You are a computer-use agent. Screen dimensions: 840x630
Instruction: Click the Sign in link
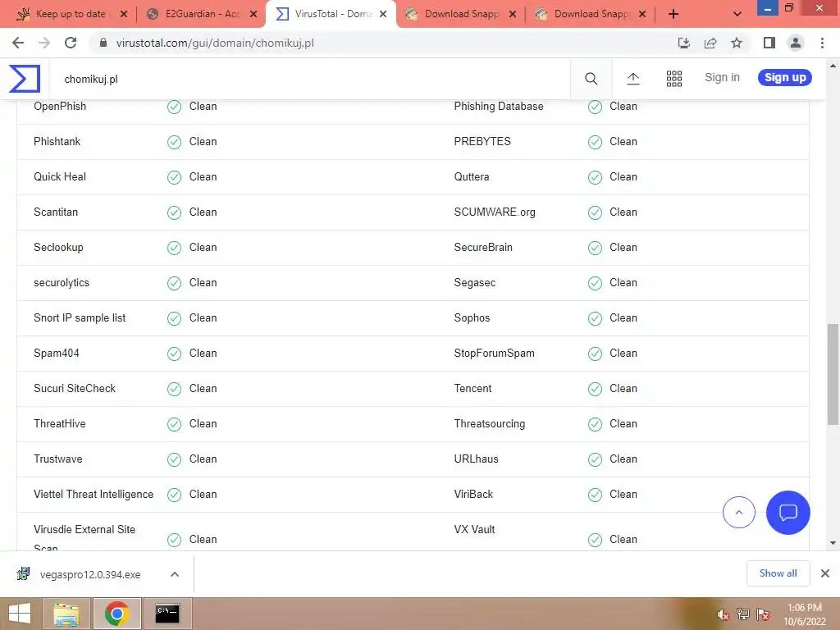point(722,77)
